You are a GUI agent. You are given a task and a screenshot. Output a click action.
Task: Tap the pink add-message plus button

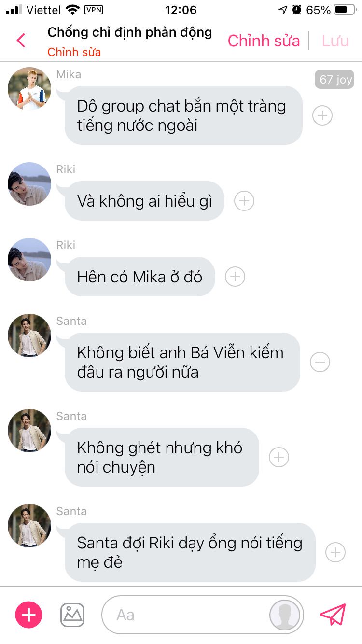pos(29,615)
